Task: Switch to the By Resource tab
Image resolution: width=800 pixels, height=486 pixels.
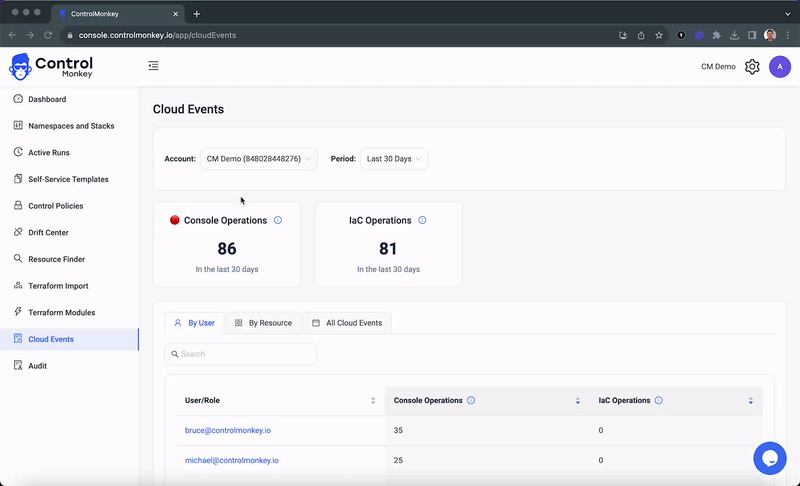Action: click(x=263, y=323)
